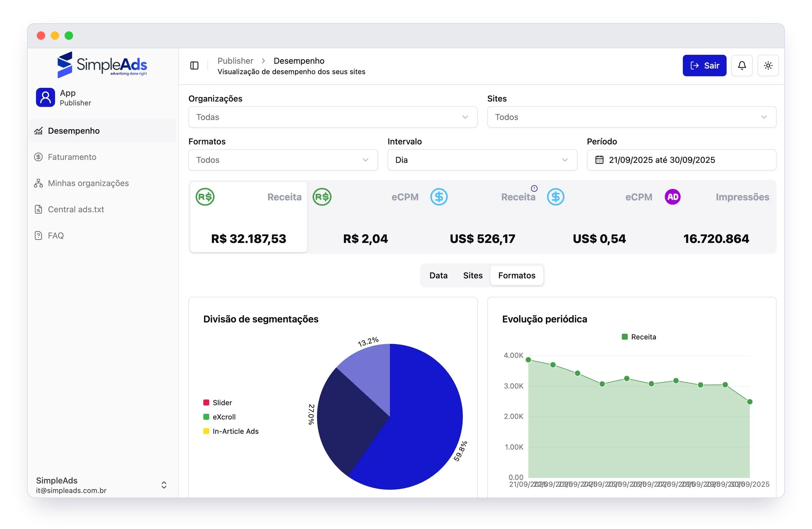Screen dimensions: 812x529
Task: Click the App Publisher avatar icon
Action: point(45,97)
